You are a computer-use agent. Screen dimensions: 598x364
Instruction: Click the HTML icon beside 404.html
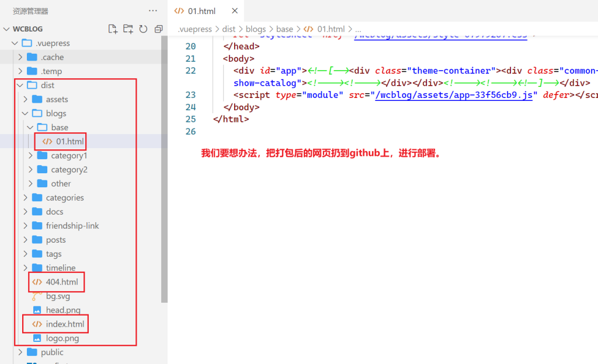click(x=37, y=282)
